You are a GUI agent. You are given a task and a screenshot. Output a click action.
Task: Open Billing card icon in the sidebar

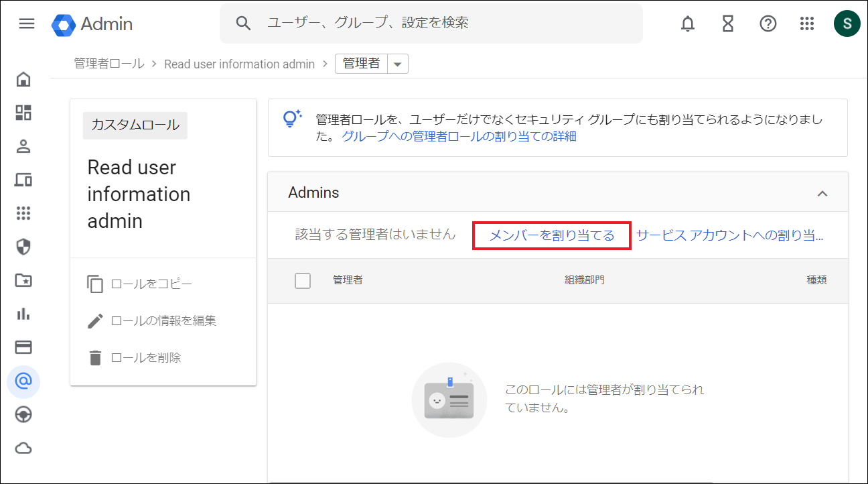[23, 347]
